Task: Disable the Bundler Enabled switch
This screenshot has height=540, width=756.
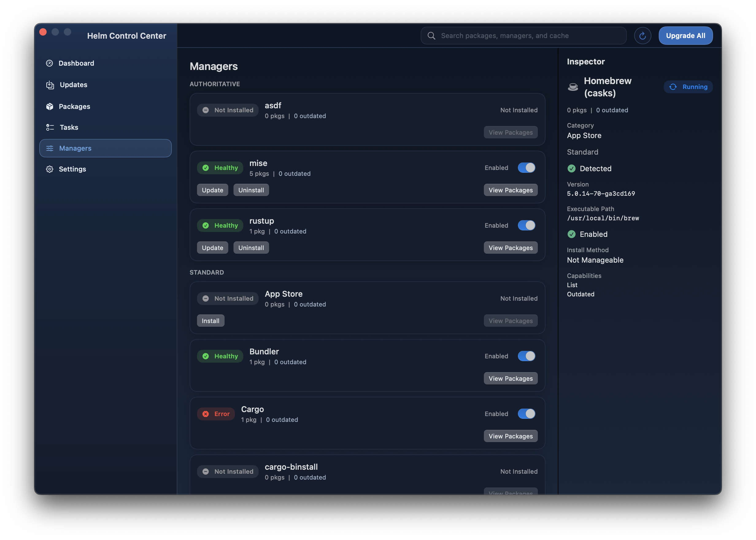Action: 526,356
